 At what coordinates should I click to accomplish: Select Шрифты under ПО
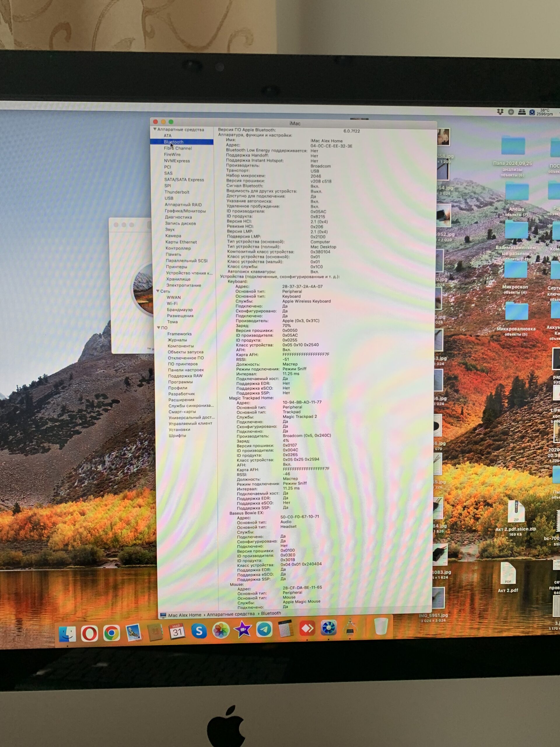pos(177,436)
